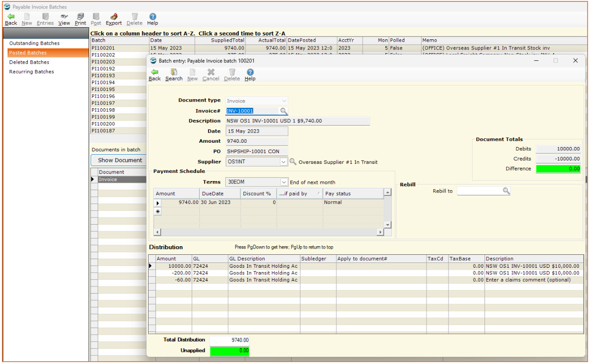Select Outstanding Batches in sidebar
The width and height of the screenshot is (589, 364).
35,43
